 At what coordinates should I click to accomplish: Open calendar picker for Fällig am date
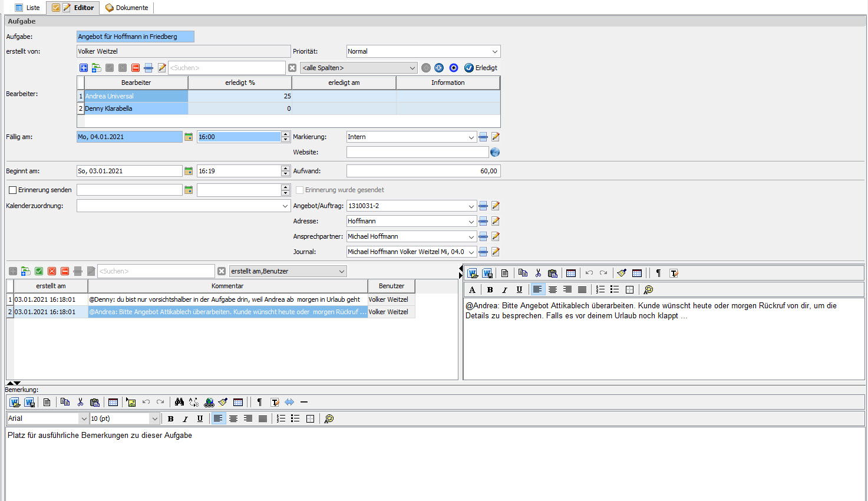coord(189,137)
